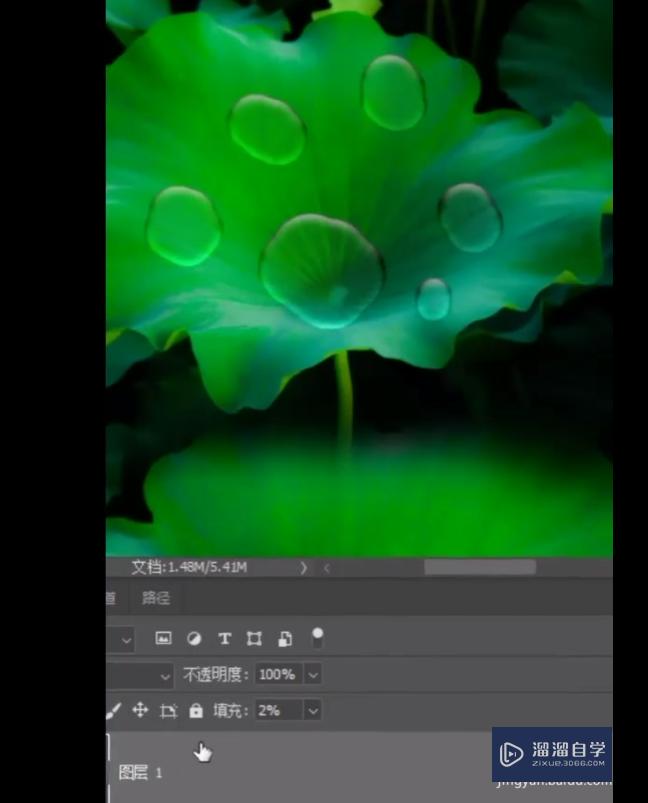The height and width of the screenshot is (803, 648).
Task: Filter layers by adjustment layer icon
Action: click(x=194, y=639)
